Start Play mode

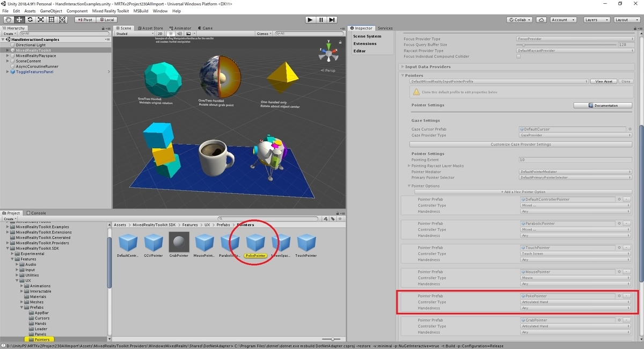(310, 19)
